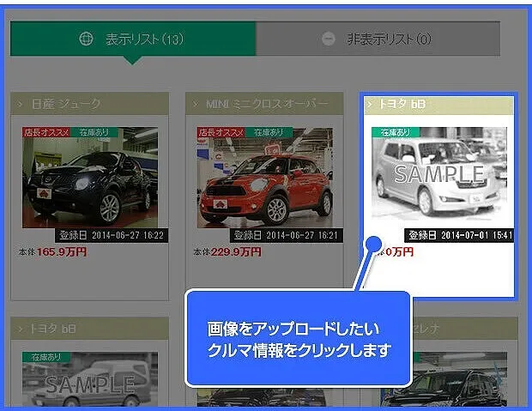Click the 165.9万円 price
532x411 pixels.
tap(62, 251)
